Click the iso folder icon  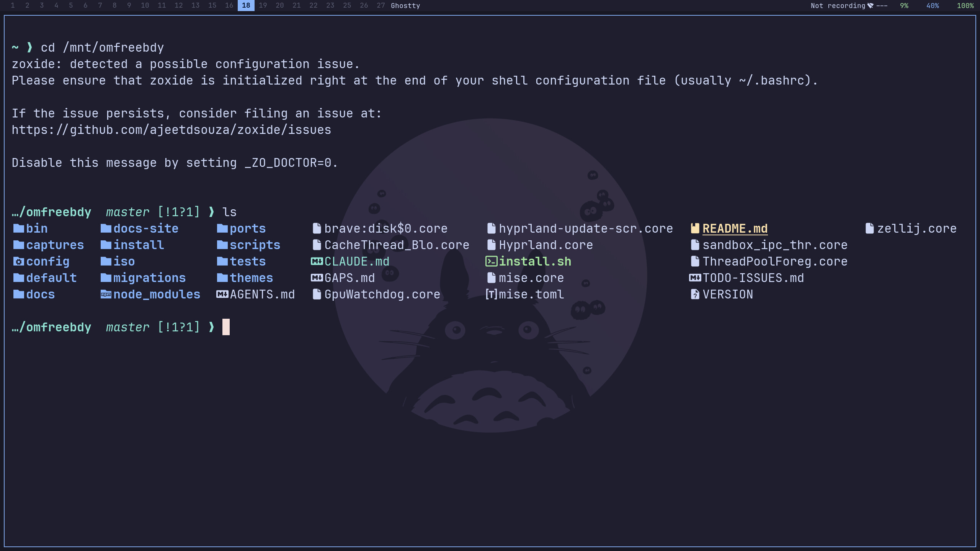point(106,261)
